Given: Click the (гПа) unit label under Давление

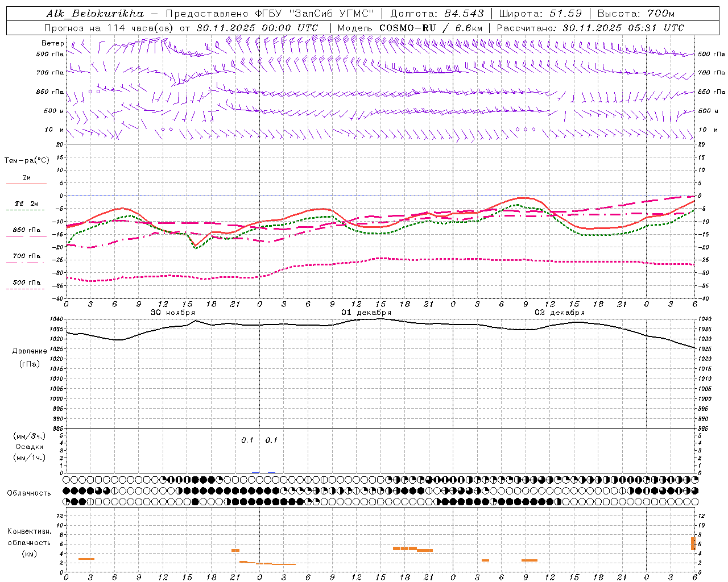Looking at the screenshot, I should 29,364.
